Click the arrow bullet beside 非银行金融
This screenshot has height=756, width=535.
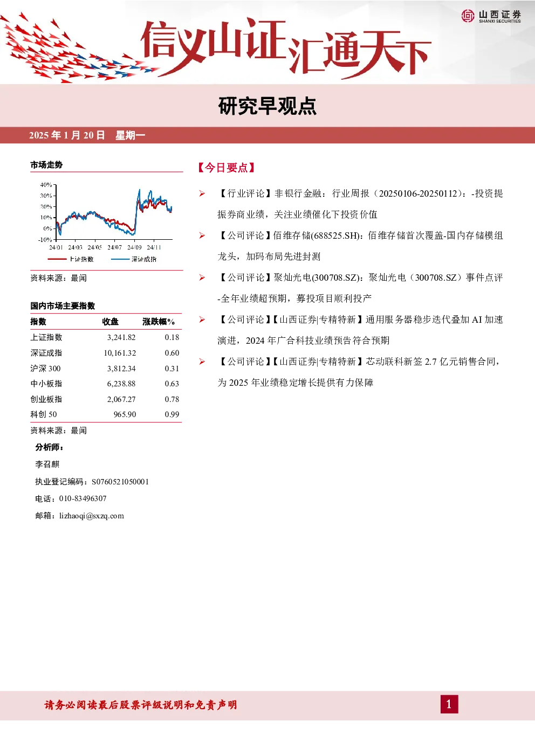click(x=202, y=193)
